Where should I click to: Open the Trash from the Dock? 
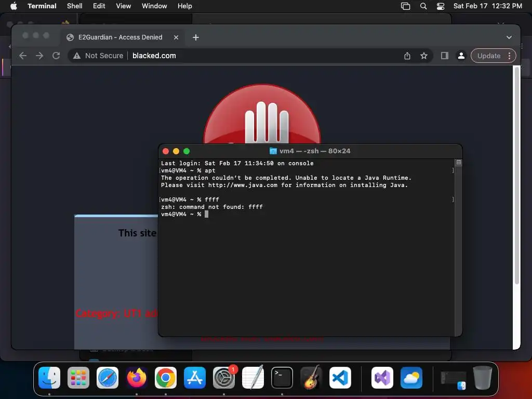[x=483, y=378]
